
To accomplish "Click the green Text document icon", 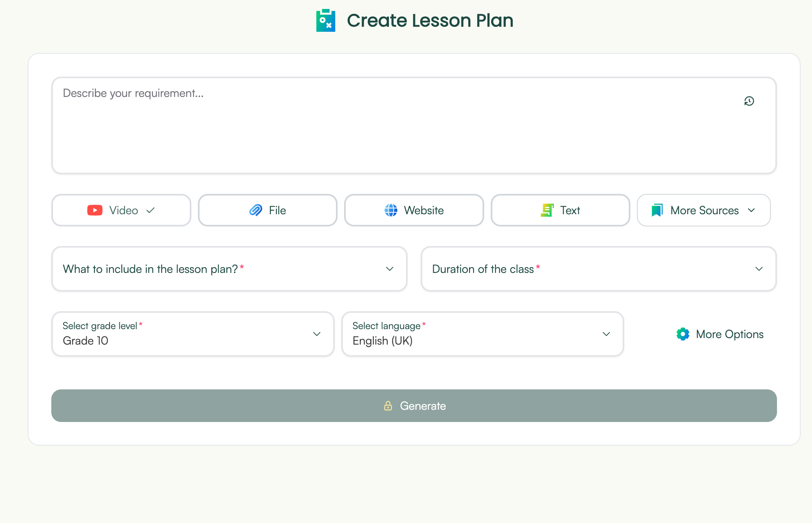I will coord(547,210).
